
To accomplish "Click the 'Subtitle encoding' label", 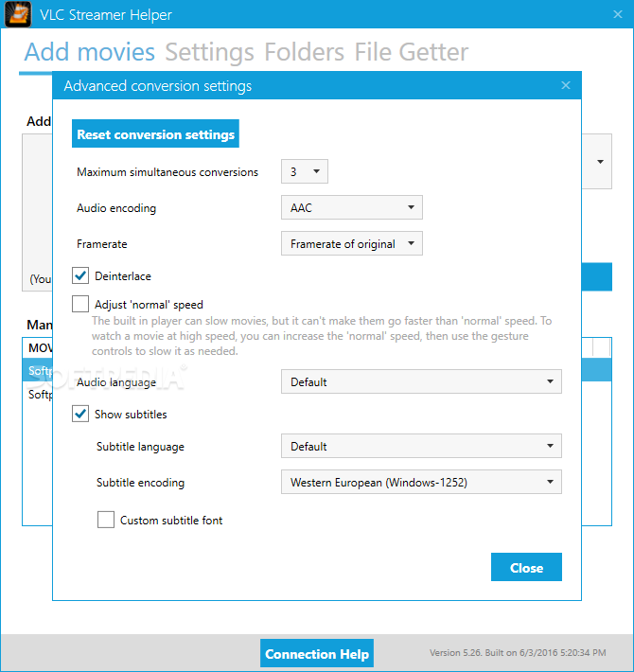I will [x=140, y=483].
